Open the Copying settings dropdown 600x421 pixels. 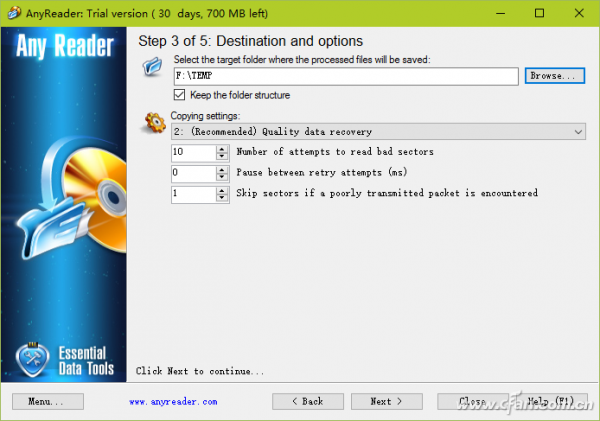tap(378, 132)
